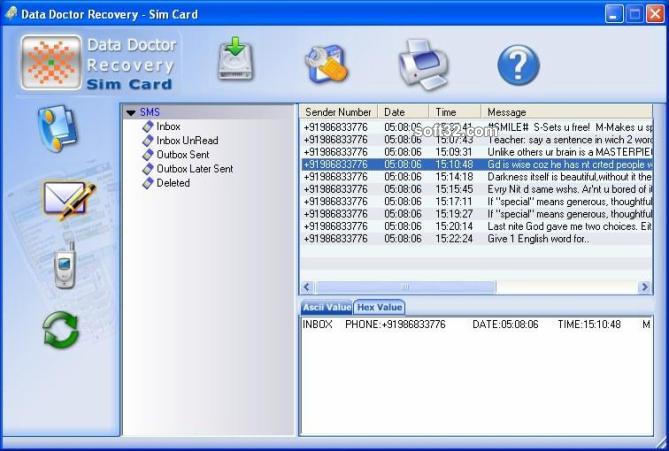Image resolution: width=669 pixels, height=451 pixels.
Task: Select message 'Teacher: say a sentence'
Action: (477, 140)
